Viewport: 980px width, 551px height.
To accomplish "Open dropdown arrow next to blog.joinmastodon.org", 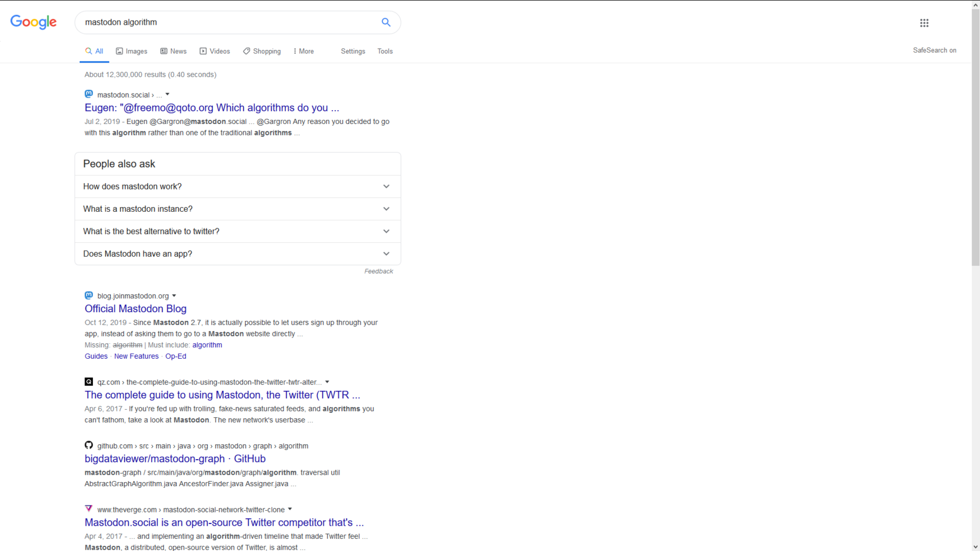I will click(174, 296).
